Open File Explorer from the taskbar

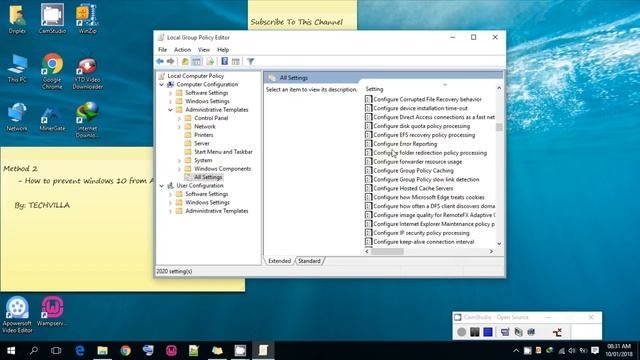pos(102,351)
